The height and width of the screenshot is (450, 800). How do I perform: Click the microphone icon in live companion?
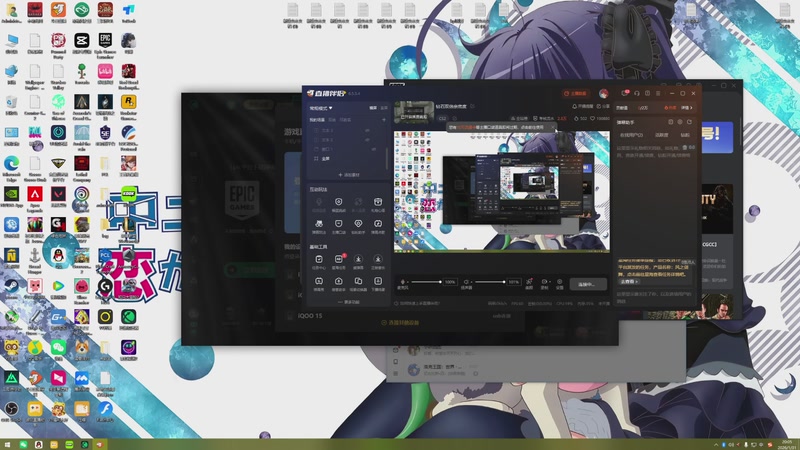[403, 282]
